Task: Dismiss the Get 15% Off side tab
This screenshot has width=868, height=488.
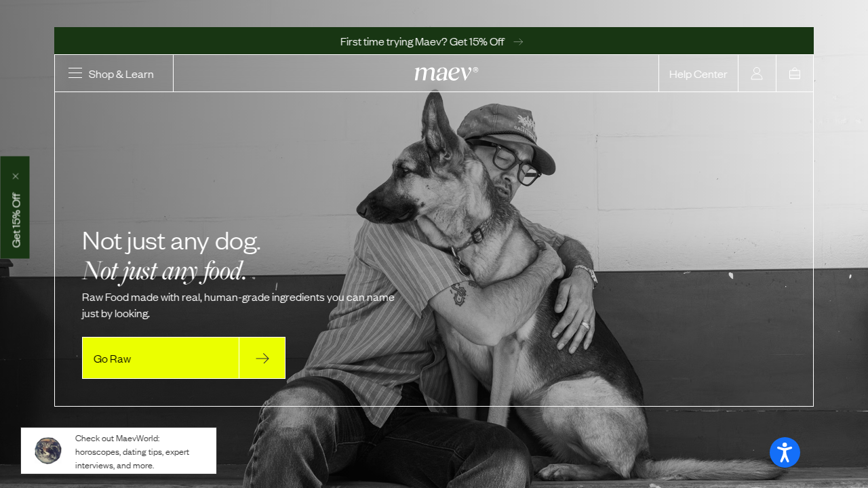Action: [16, 176]
